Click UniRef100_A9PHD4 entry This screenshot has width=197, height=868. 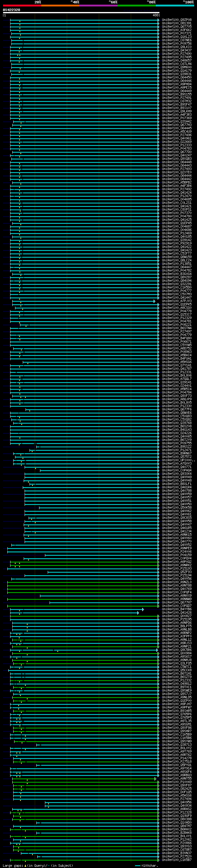tap(177, 84)
